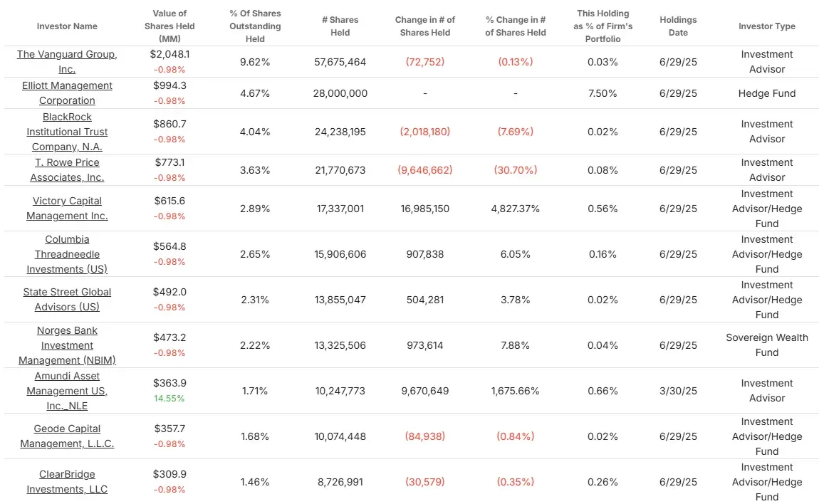Open Elliott Management Corporation link
Image resolution: width=819 pixels, height=504 pixels.
(x=67, y=93)
